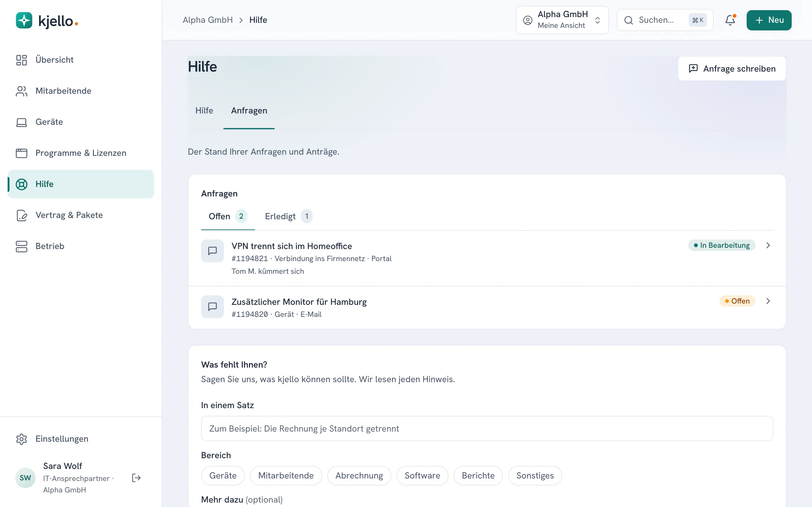812x507 pixels.
Task: Click the kjello logo icon
Action: [24, 21]
